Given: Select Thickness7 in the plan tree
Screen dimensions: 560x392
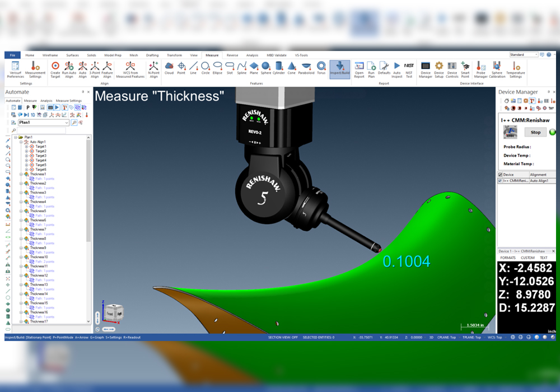Looking at the screenshot, I should pyautogui.click(x=38, y=230).
